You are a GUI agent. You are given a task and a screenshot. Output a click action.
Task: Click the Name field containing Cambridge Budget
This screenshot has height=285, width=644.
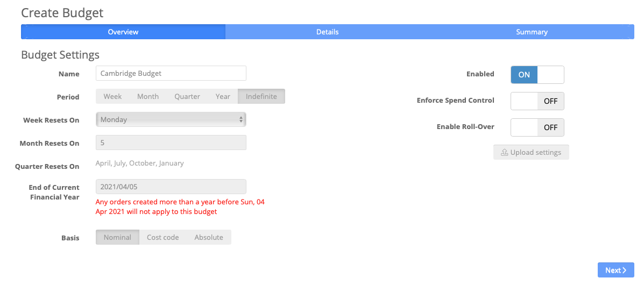click(171, 74)
